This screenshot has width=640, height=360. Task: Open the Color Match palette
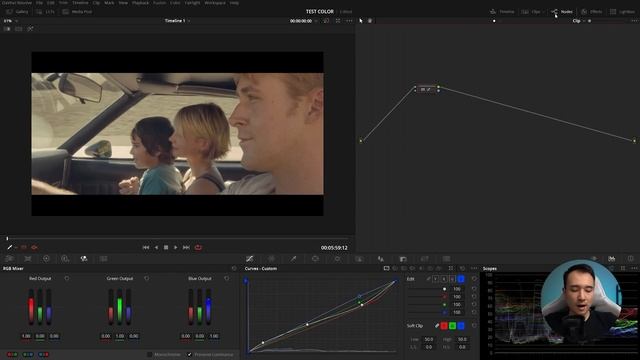click(x=28, y=259)
